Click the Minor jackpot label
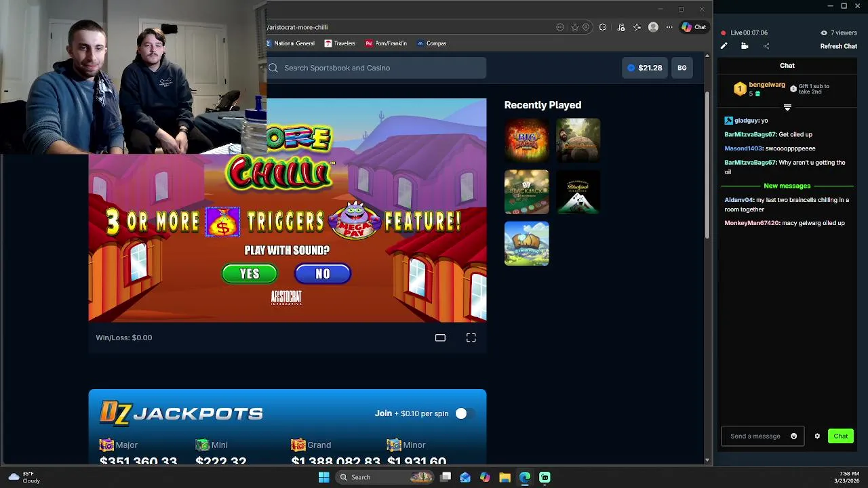 pyautogui.click(x=414, y=445)
